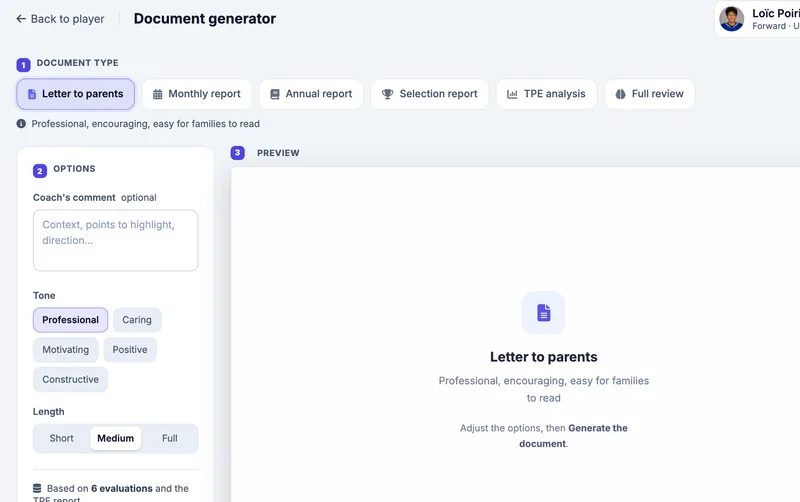
Task: Select Letter to parents document type
Action: pos(76,94)
